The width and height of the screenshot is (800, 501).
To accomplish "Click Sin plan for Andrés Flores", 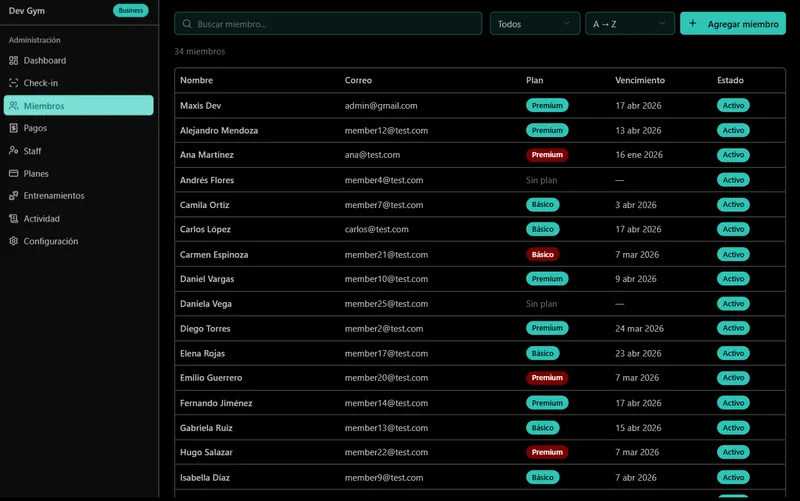I will pyautogui.click(x=541, y=180).
